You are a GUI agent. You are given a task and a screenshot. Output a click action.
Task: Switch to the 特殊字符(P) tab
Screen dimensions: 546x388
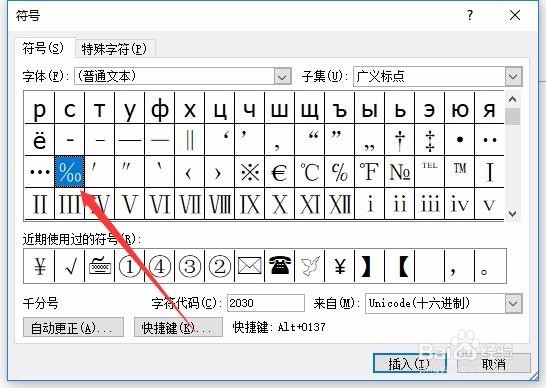pos(114,49)
